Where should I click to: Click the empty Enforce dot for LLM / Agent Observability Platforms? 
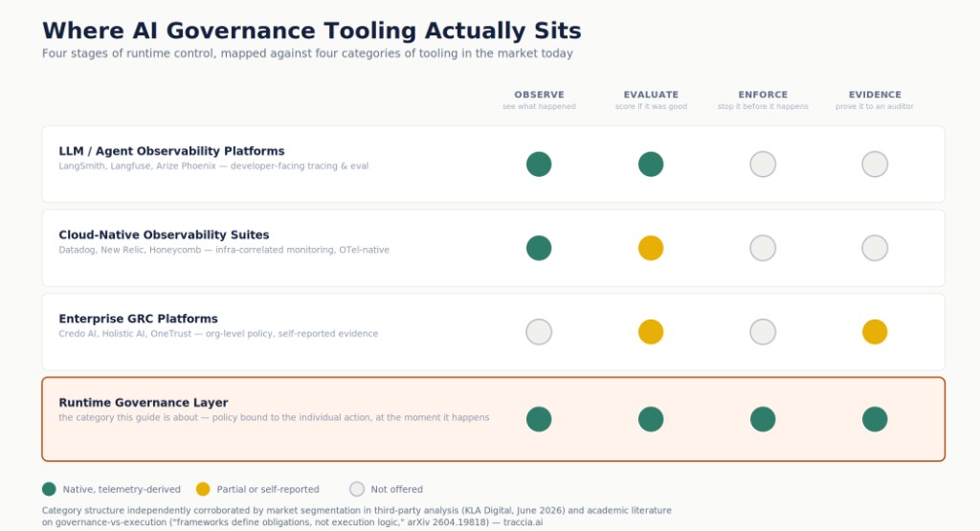tap(763, 165)
